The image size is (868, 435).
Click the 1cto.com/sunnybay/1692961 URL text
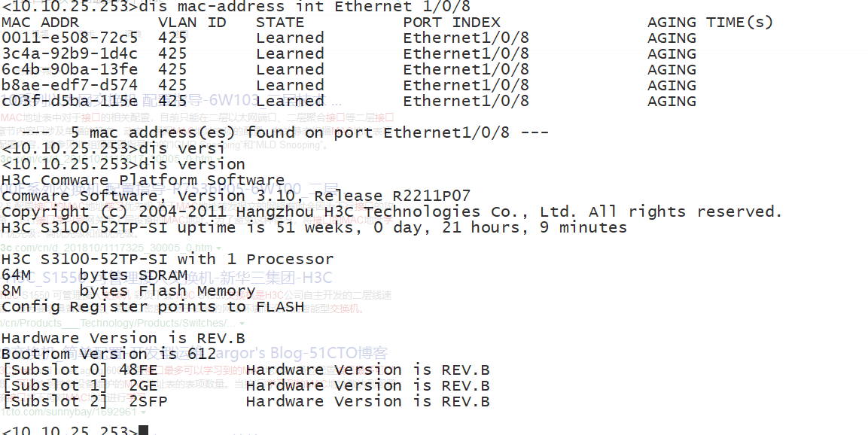[x=69, y=412]
